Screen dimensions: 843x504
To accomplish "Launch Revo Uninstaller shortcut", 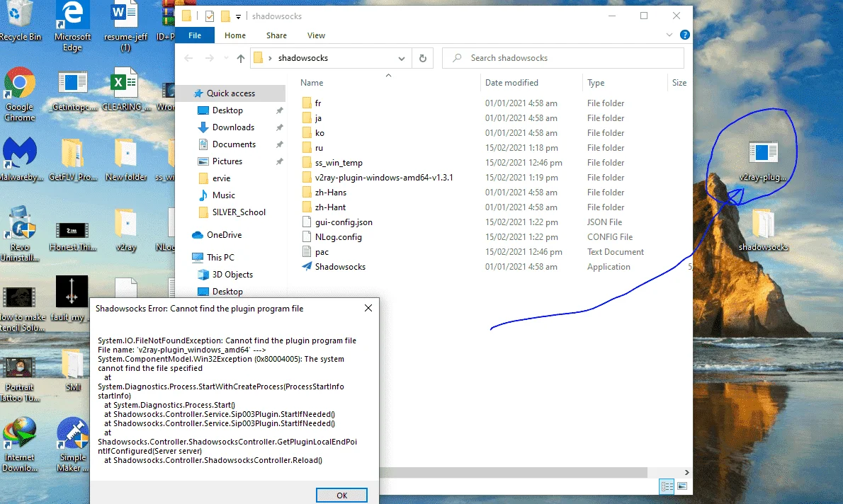I will (x=20, y=234).
